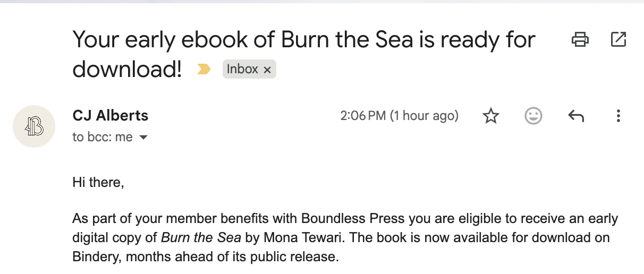The image size is (644, 274).
Task: Click the Boundless Press sender avatar
Action: [34, 126]
